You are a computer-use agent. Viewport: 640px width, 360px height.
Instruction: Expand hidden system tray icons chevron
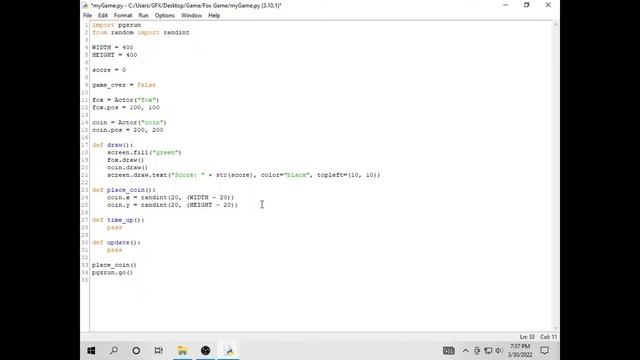coord(465,351)
